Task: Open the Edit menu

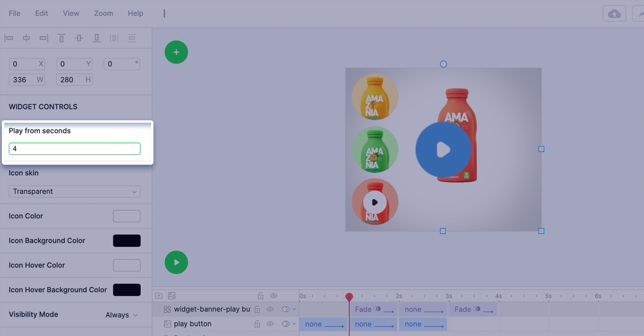Action: pos(42,13)
